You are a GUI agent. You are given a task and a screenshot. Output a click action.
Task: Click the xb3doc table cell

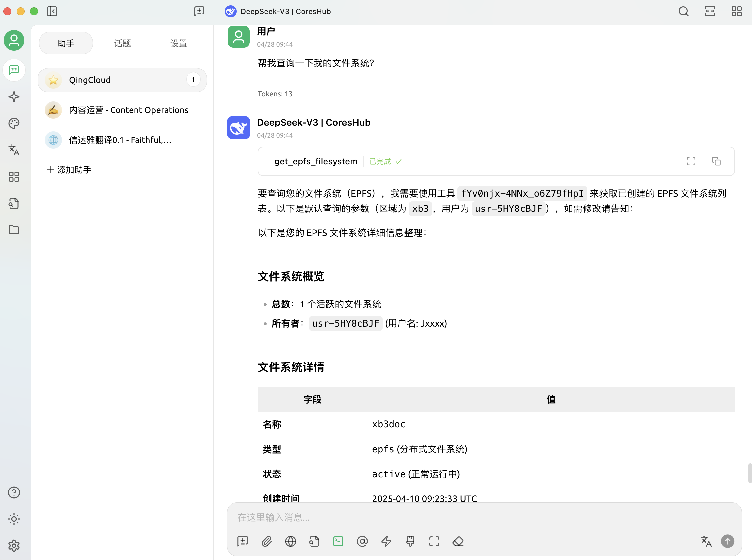551,424
